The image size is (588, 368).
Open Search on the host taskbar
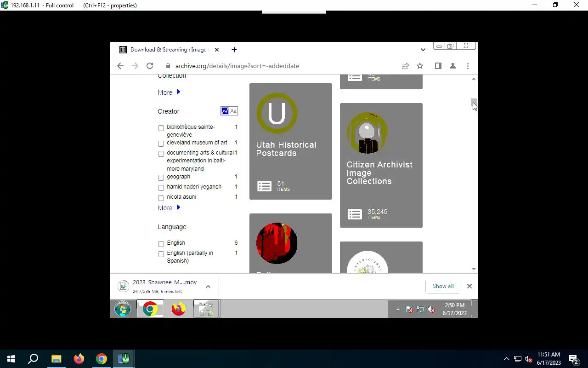click(33, 359)
